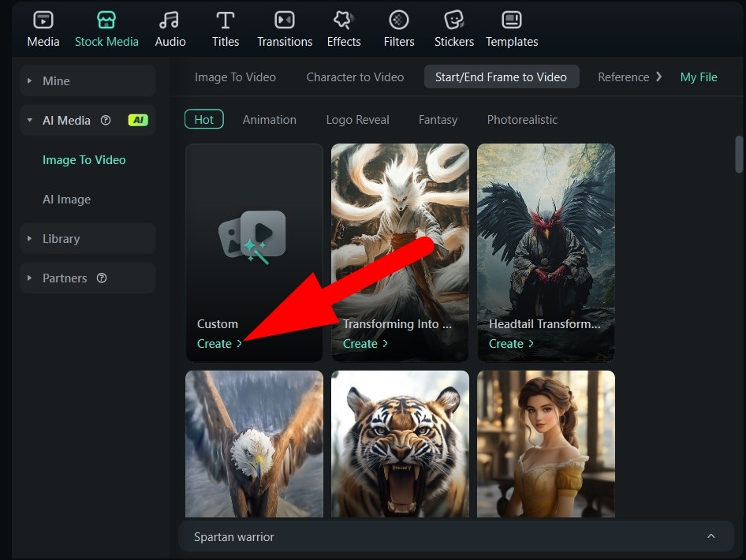Switch to Image To Video tab
The height and width of the screenshot is (560, 746).
tap(235, 77)
